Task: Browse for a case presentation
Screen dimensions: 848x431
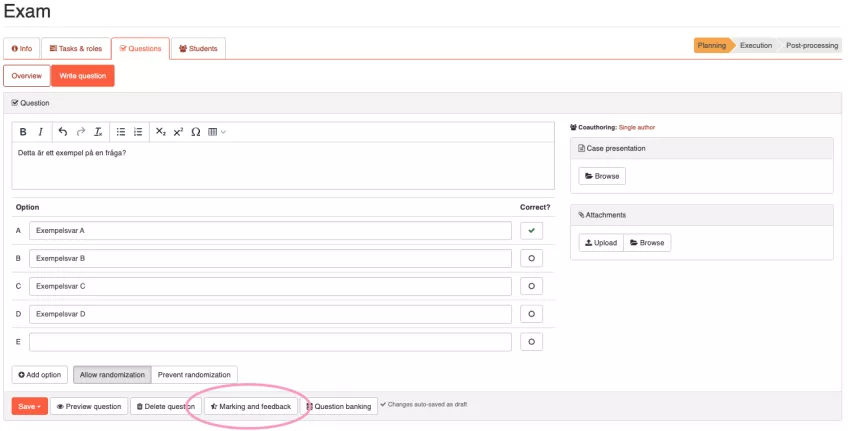Action: coord(602,176)
